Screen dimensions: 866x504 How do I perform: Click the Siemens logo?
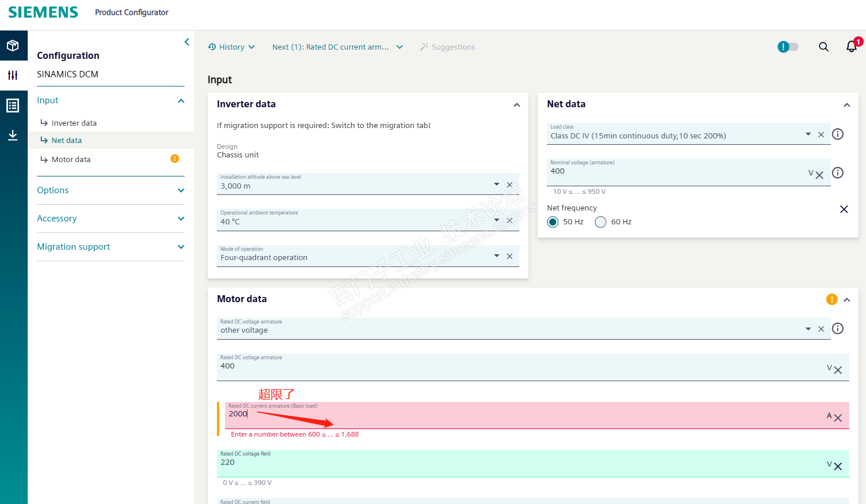pyautogui.click(x=43, y=12)
